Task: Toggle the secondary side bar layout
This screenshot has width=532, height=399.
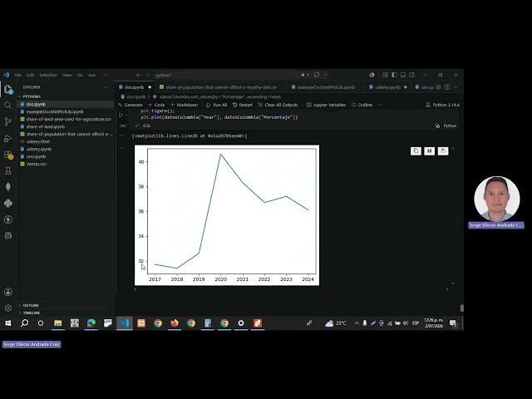Action: tap(412, 75)
